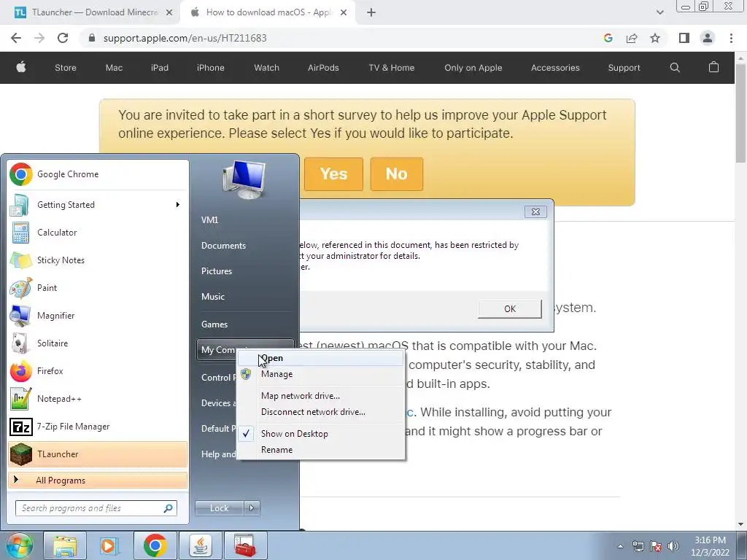Open iPhone in Apple navigation
The width and height of the screenshot is (747, 560).
tap(211, 68)
